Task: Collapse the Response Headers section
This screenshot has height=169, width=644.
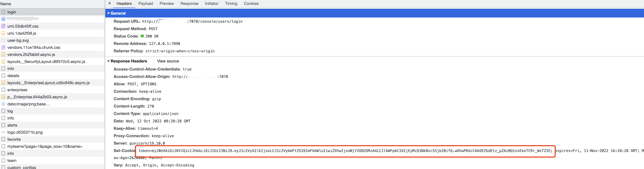Action: tap(108, 61)
